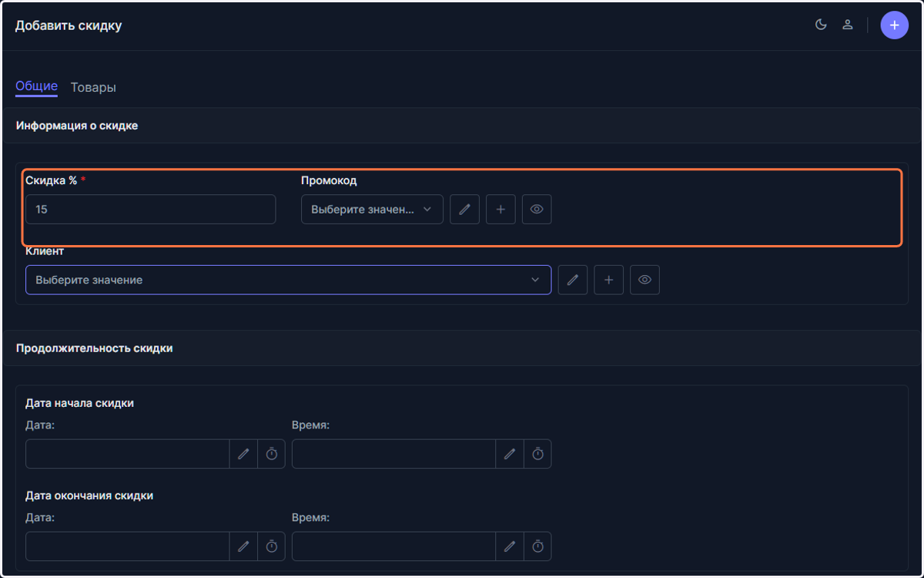The image size is (924, 578).
Task: Set discount end date to now via timer icon
Action: click(x=271, y=546)
